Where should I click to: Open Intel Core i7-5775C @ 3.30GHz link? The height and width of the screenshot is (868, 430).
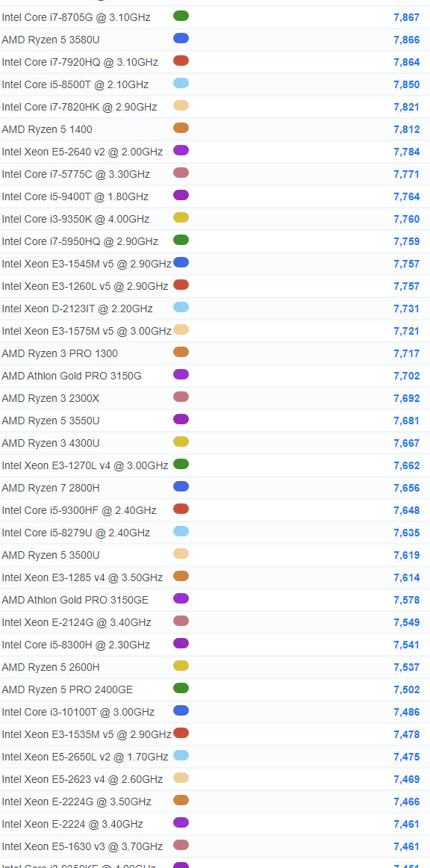76,174
